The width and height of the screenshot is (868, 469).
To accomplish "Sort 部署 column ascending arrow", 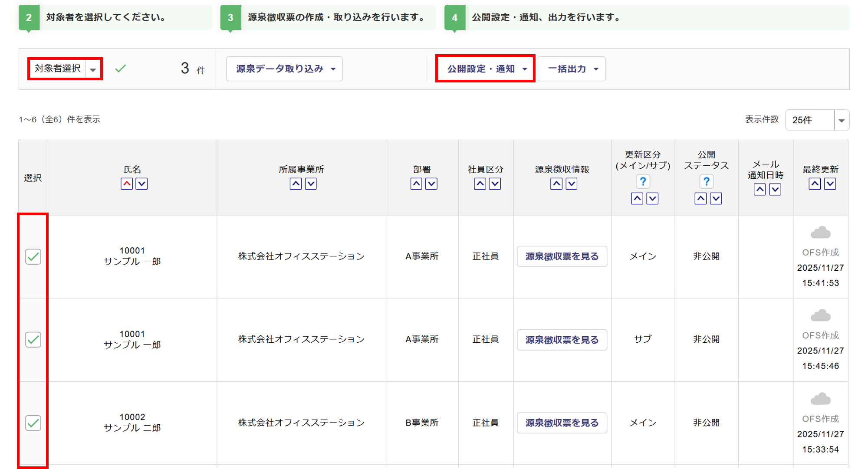I will click(416, 184).
